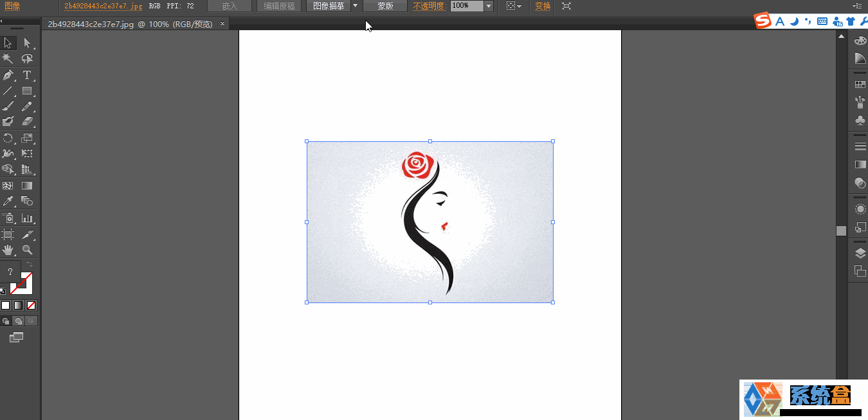Open the Color Guide panel icon
The width and height of the screenshot is (868, 420).
[x=860, y=58]
